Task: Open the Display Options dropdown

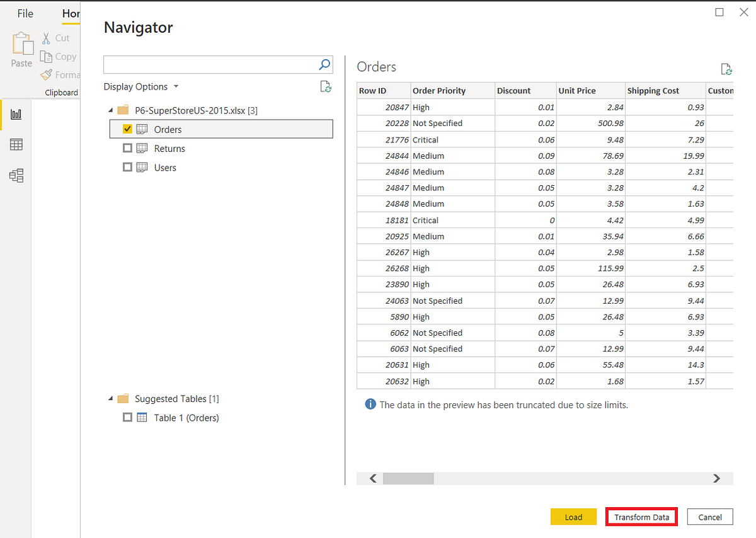Action: click(x=141, y=86)
